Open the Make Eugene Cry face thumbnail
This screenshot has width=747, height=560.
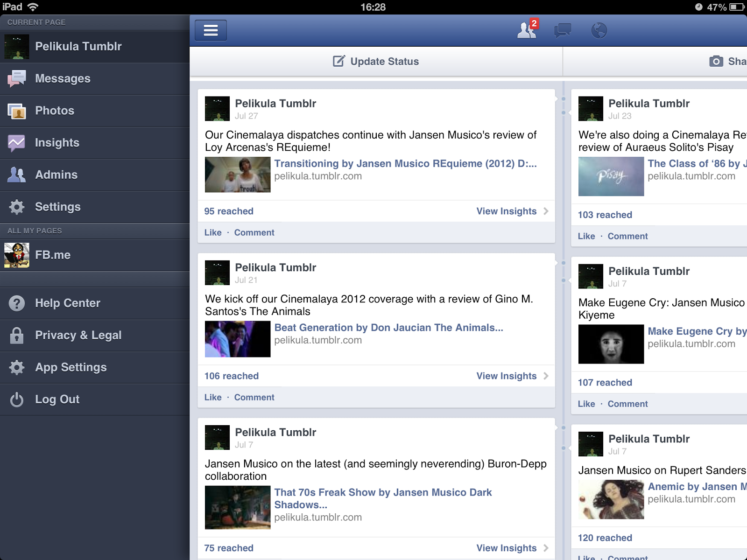(611, 344)
